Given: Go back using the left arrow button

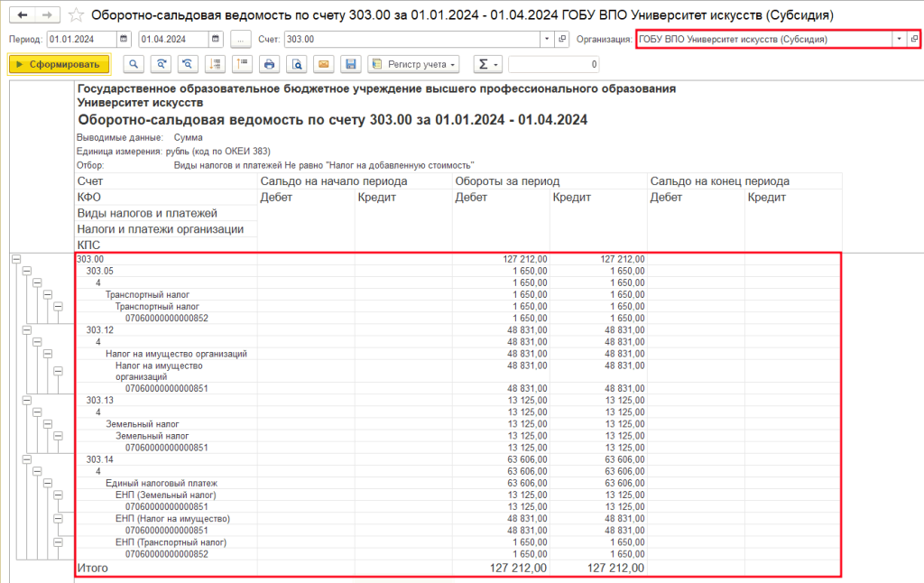Looking at the screenshot, I should point(23,15).
